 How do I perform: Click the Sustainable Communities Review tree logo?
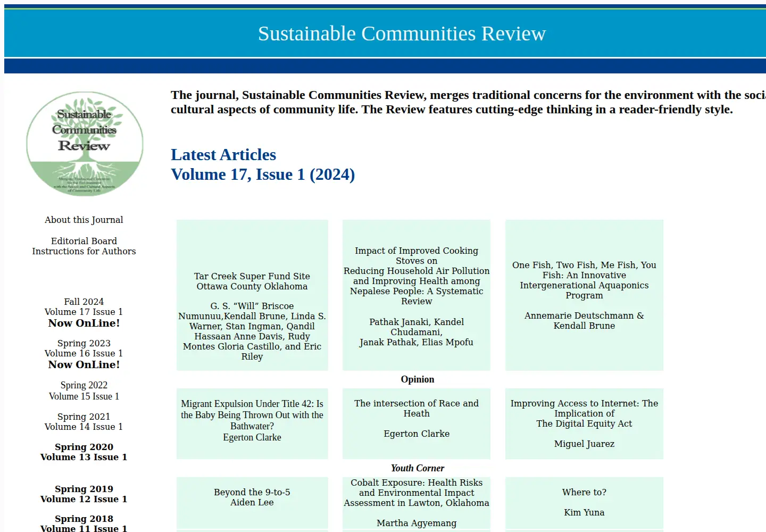[x=85, y=144]
